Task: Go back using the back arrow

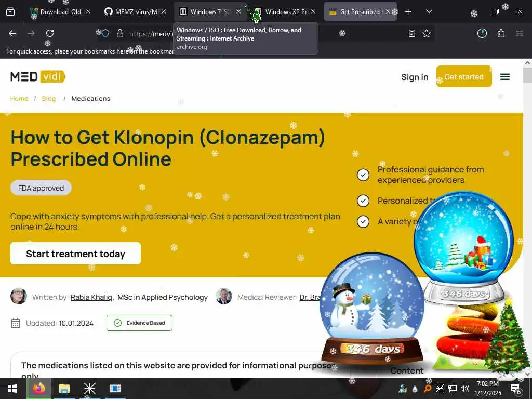Action: pyautogui.click(x=12, y=33)
